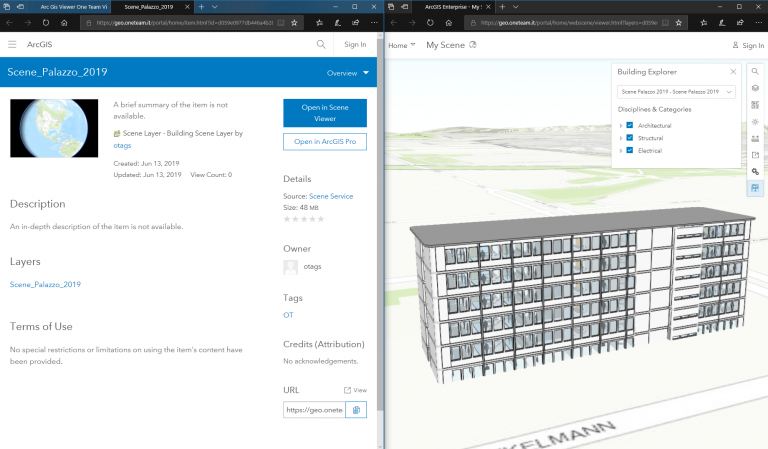768x449 pixels.
Task: Open the Overview dropdown menu
Action: click(x=348, y=73)
